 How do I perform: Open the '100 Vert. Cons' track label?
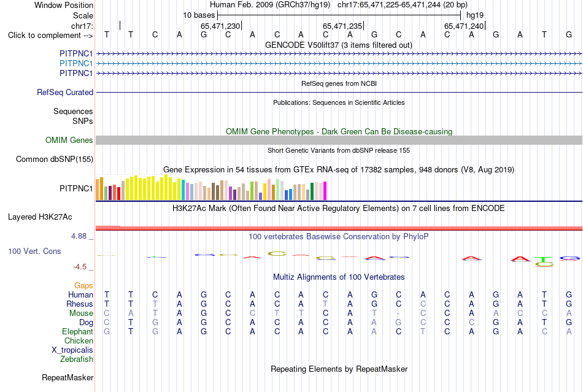tap(34, 251)
